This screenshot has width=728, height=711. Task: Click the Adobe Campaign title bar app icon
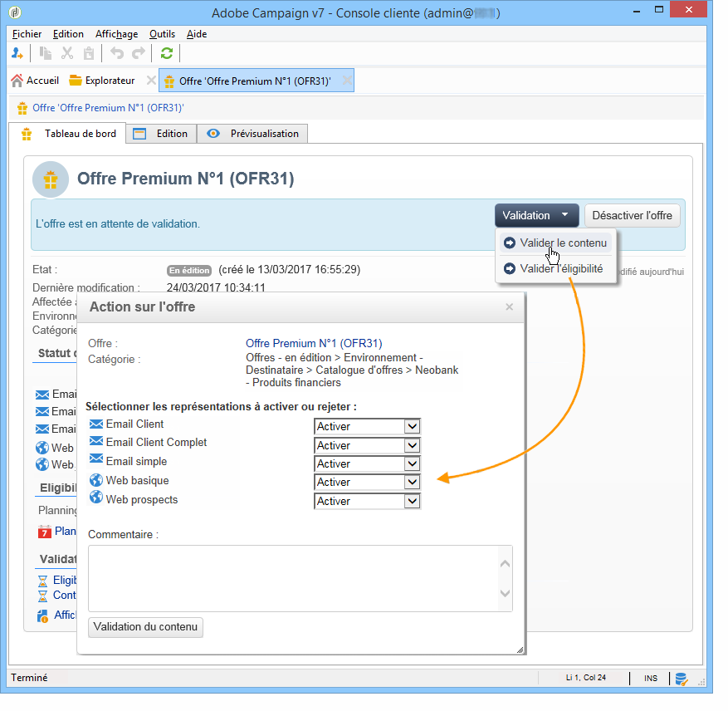click(x=15, y=12)
